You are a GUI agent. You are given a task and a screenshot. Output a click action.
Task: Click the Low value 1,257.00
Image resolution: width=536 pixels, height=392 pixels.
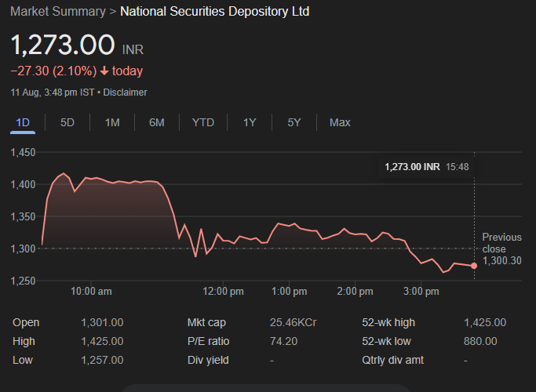[102, 360]
